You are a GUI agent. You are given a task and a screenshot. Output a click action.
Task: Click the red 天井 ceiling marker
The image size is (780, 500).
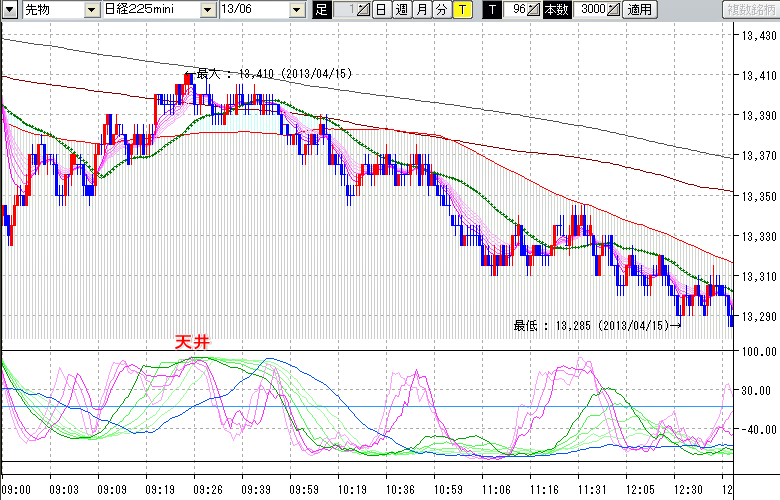(191, 342)
